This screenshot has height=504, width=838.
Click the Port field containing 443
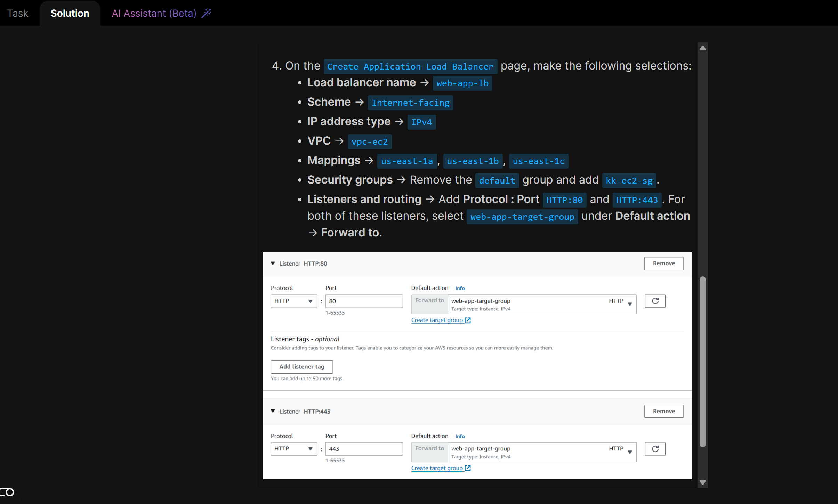(364, 449)
